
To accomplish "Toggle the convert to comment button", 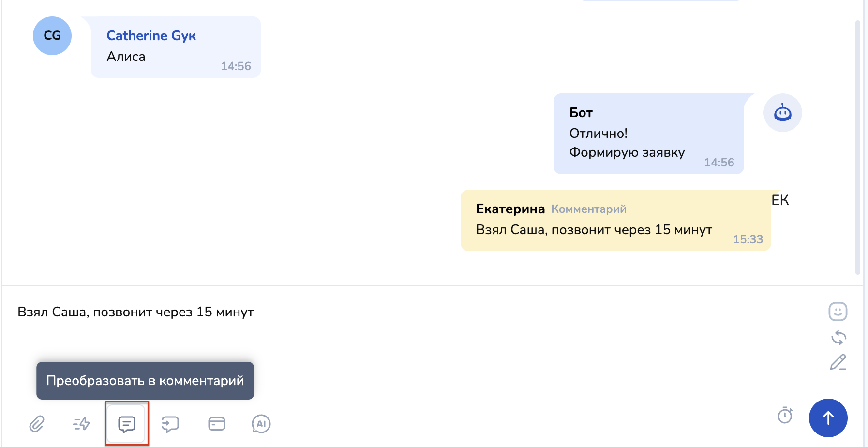I will click(126, 424).
